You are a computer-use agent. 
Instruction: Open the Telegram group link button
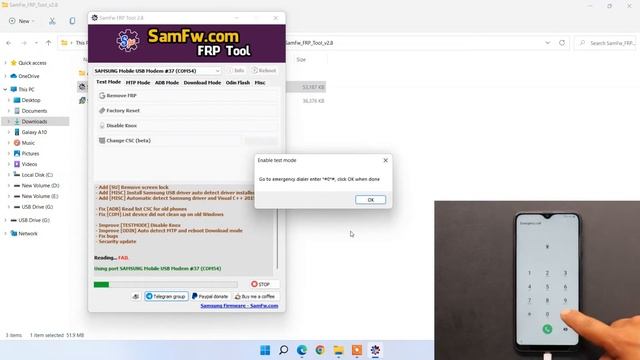[166, 296]
